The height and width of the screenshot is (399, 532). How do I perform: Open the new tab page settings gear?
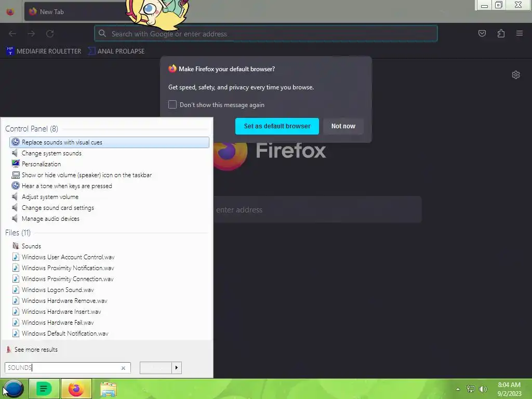[516, 75]
